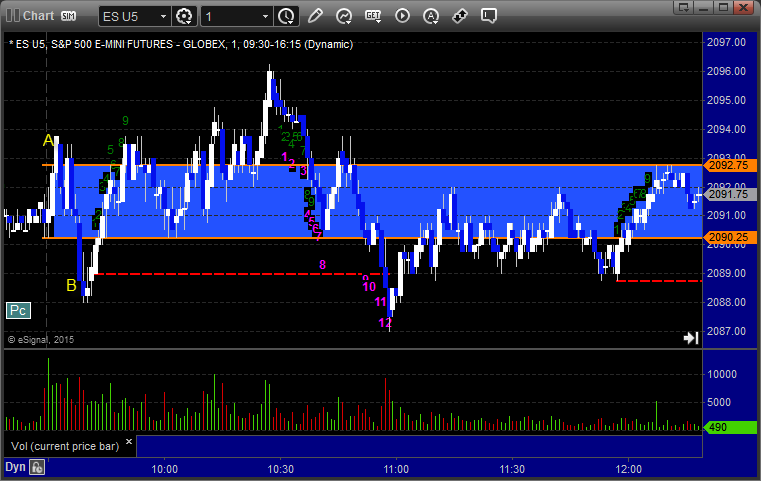
Task: Click the Dyn label on time axis
Action: point(15,467)
